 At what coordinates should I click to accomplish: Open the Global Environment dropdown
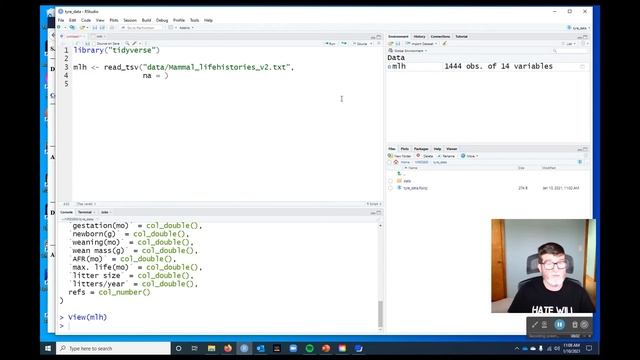(408, 51)
